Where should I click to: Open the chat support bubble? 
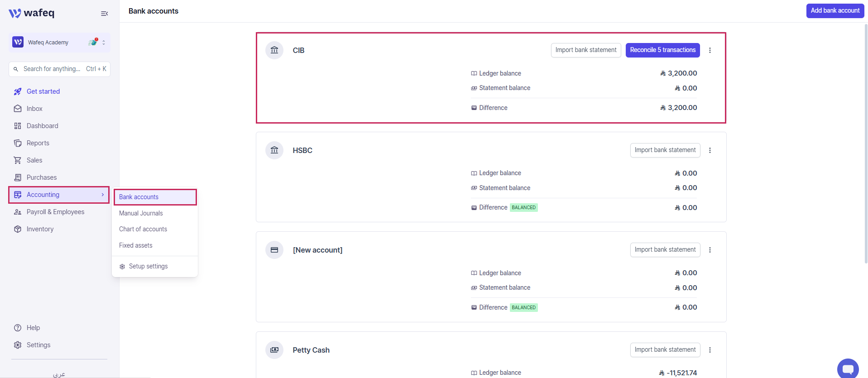[x=848, y=368]
